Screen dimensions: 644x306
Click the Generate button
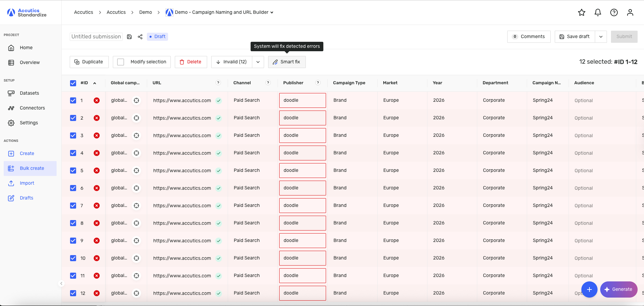coord(618,289)
